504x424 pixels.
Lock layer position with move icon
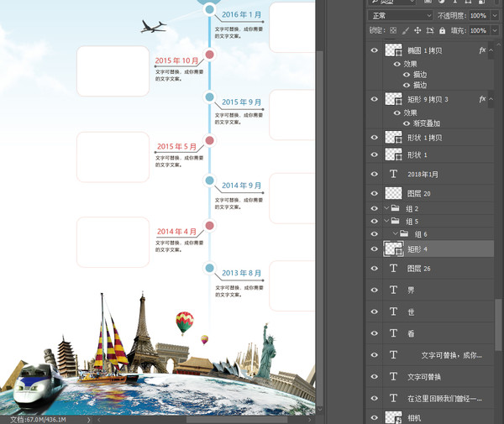417,30
